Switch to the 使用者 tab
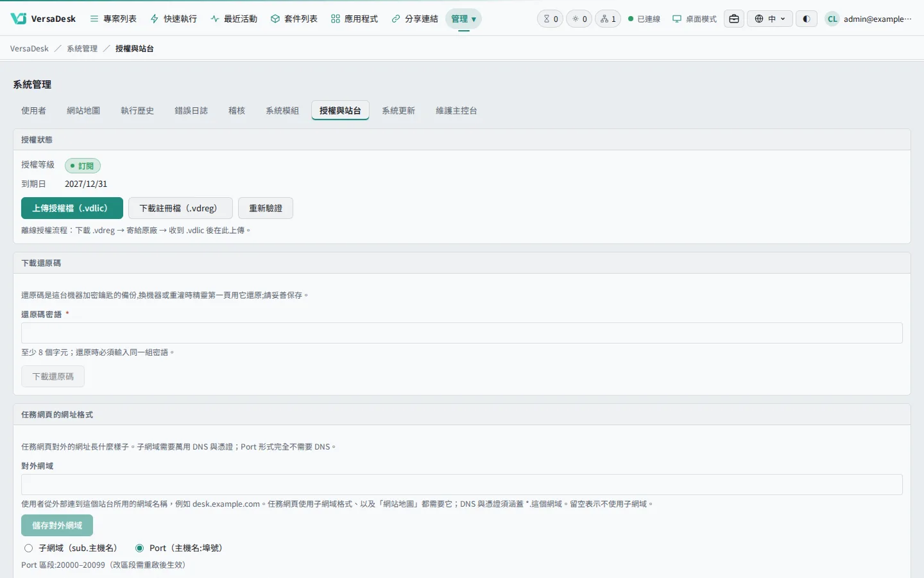Viewport: 924px width, 578px height. (x=33, y=110)
